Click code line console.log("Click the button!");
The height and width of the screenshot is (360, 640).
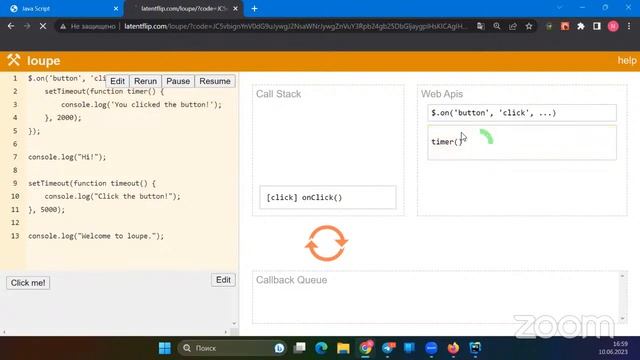click(112, 196)
